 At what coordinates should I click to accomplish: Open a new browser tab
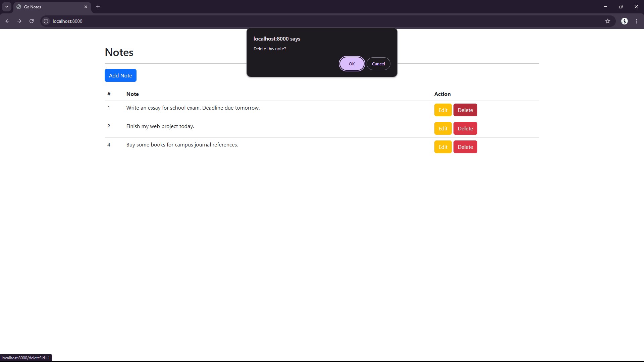tap(98, 7)
